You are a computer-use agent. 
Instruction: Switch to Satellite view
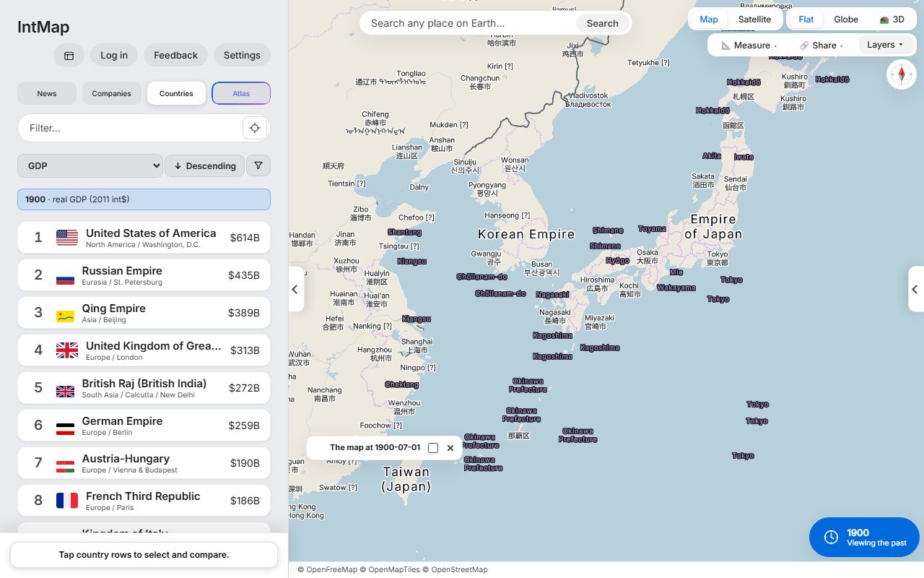(754, 20)
